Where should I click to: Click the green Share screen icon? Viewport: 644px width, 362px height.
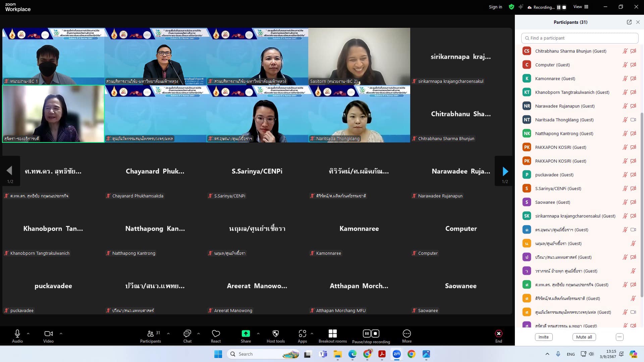(x=246, y=334)
